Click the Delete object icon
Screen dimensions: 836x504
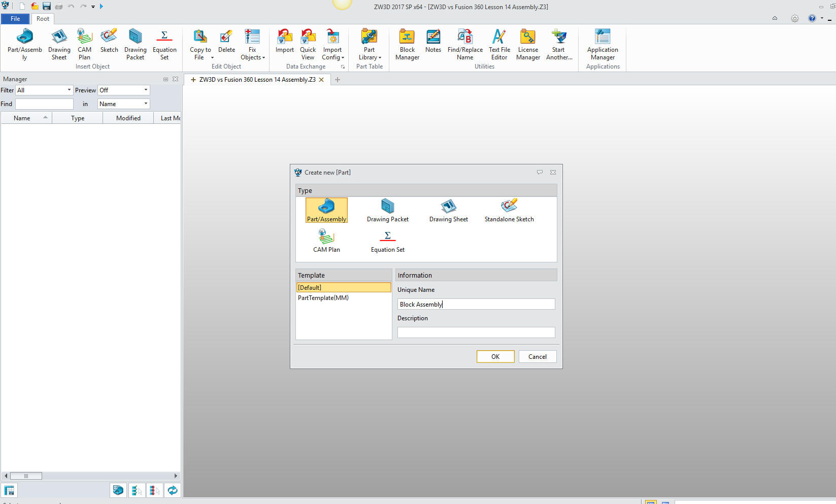tap(226, 41)
